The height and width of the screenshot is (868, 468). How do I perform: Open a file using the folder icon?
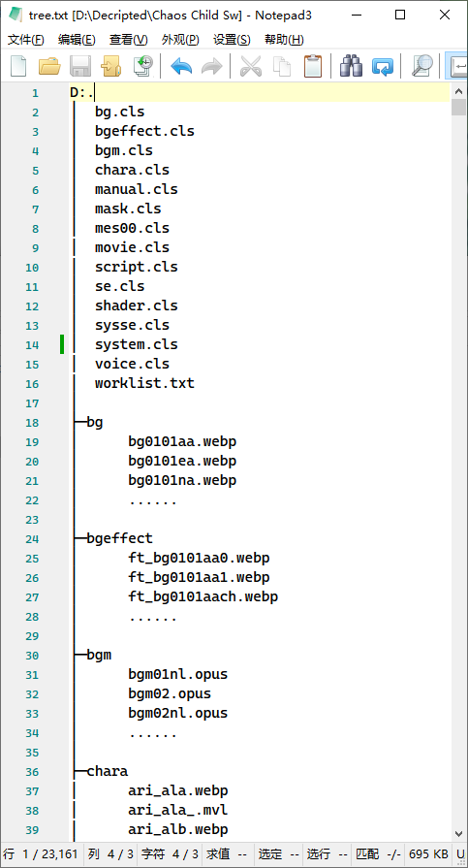pyautogui.click(x=49, y=66)
